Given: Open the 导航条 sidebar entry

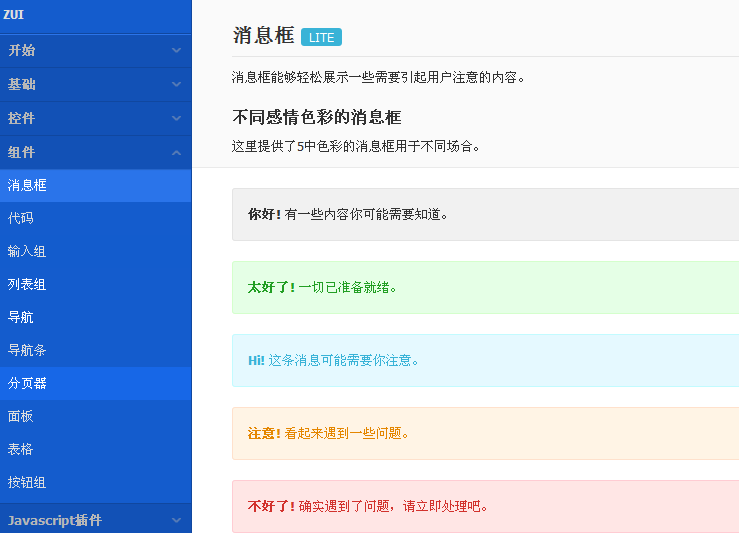Looking at the screenshot, I should tap(27, 350).
